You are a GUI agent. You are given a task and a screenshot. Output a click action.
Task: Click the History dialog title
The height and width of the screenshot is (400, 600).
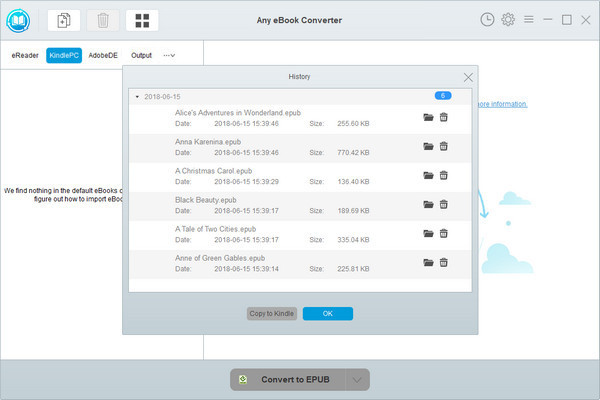(299, 77)
